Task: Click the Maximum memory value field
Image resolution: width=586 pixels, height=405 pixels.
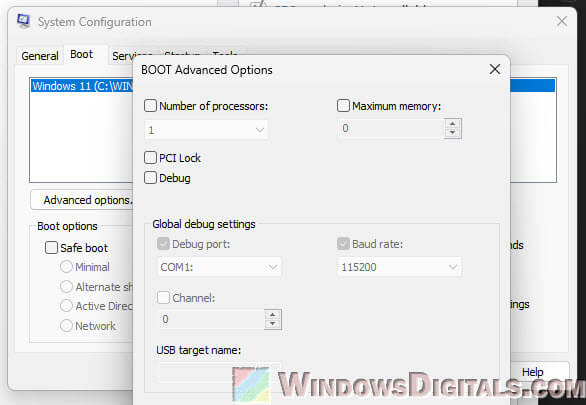Action: [x=391, y=128]
